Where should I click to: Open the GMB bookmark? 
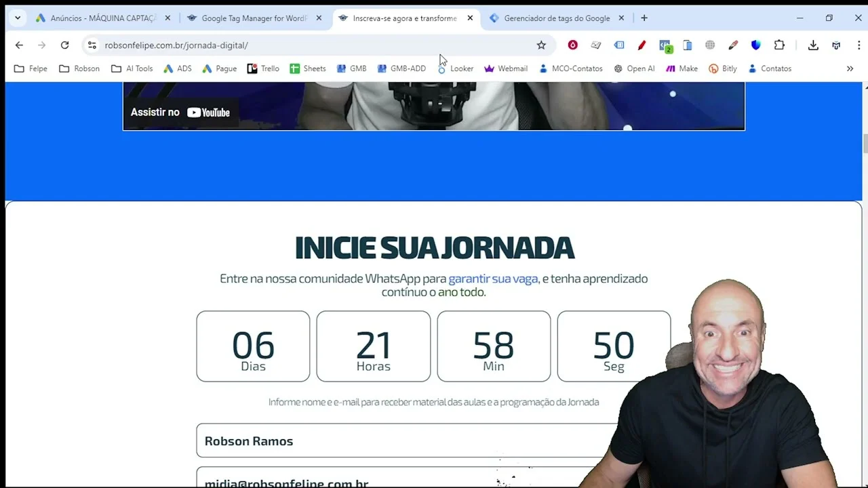(x=351, y=68)
